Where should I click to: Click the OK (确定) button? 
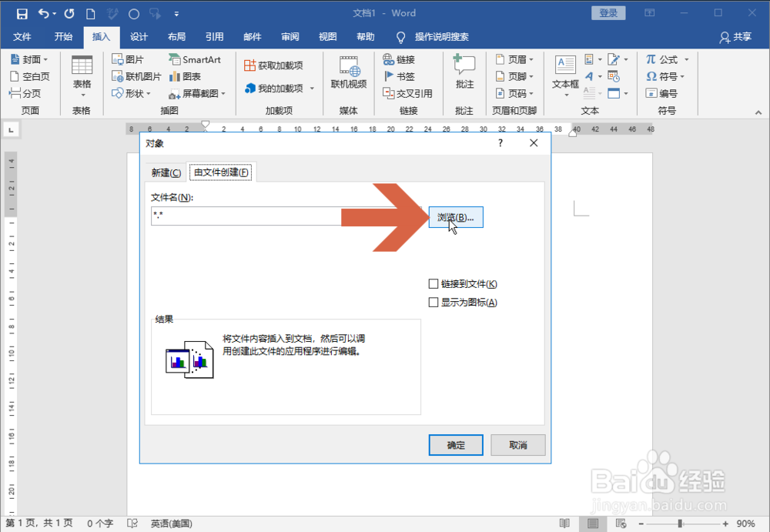[456, 445]
